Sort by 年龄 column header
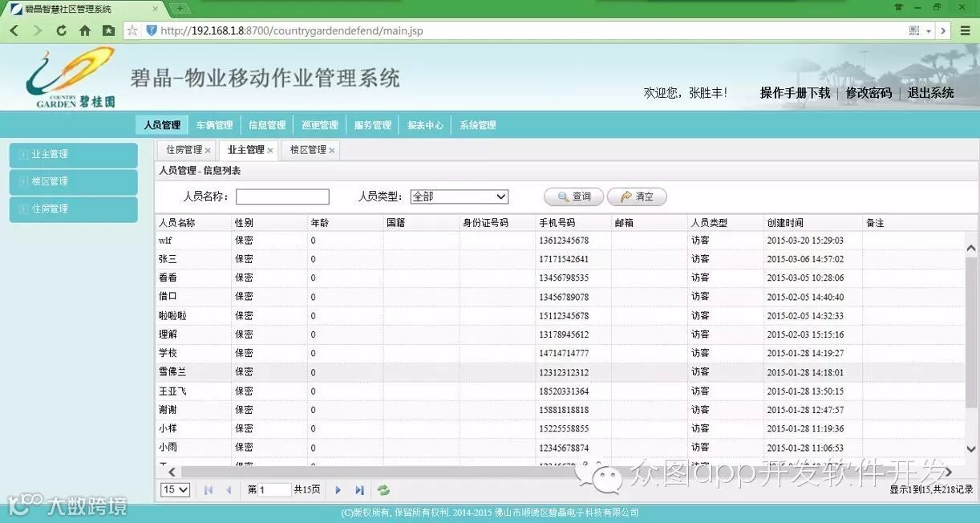The height and width of the screenshot is (523, 980). click(346, 223)
